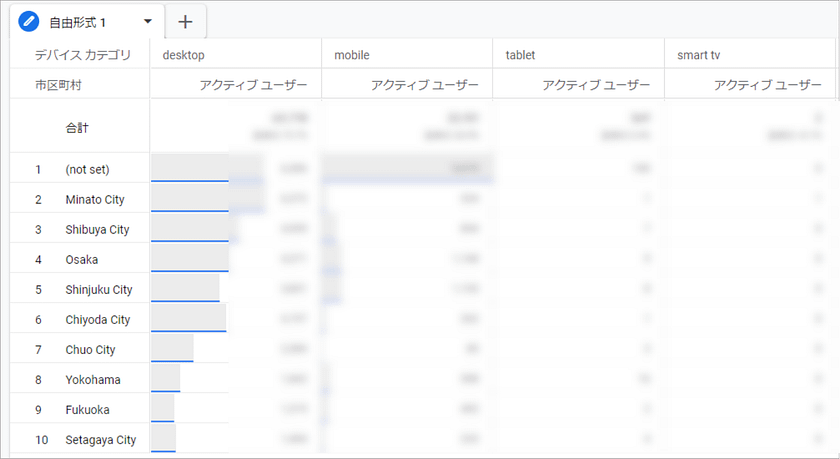This screenshot has width=840, height=459.
Task: Click the Yokohama desktop bar
Action: tap(166, 379)
